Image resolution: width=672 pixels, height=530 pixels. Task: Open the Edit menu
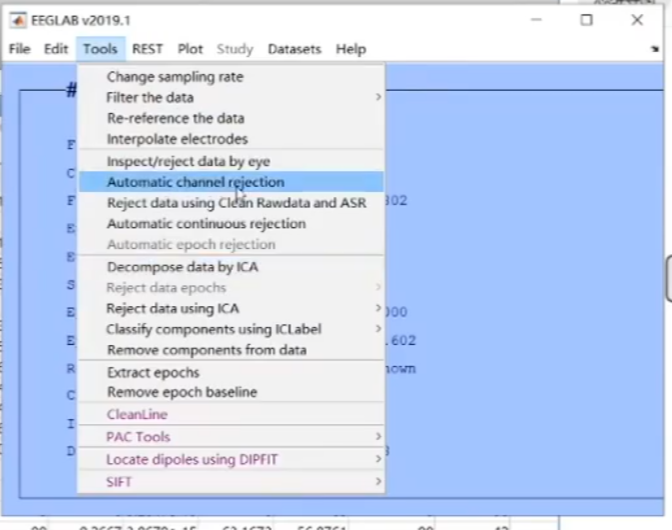click(x=56, y=49)
